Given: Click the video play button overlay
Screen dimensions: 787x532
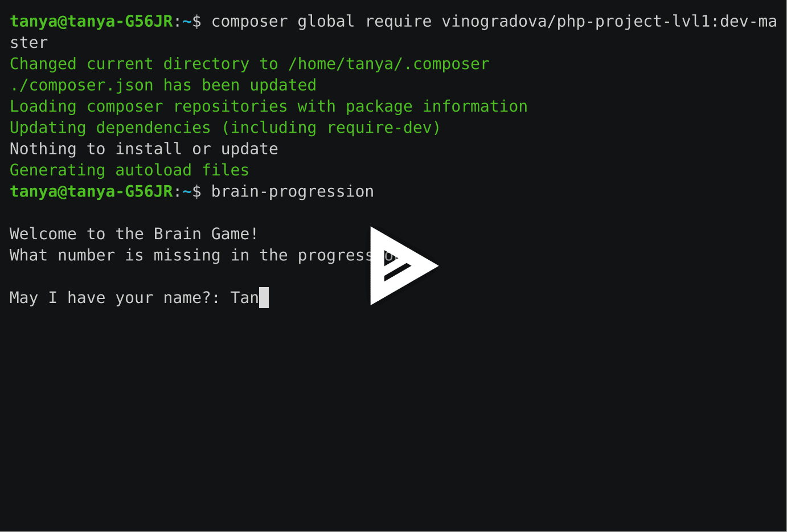Looking at the screenshot, I should (x=403, y=265).
